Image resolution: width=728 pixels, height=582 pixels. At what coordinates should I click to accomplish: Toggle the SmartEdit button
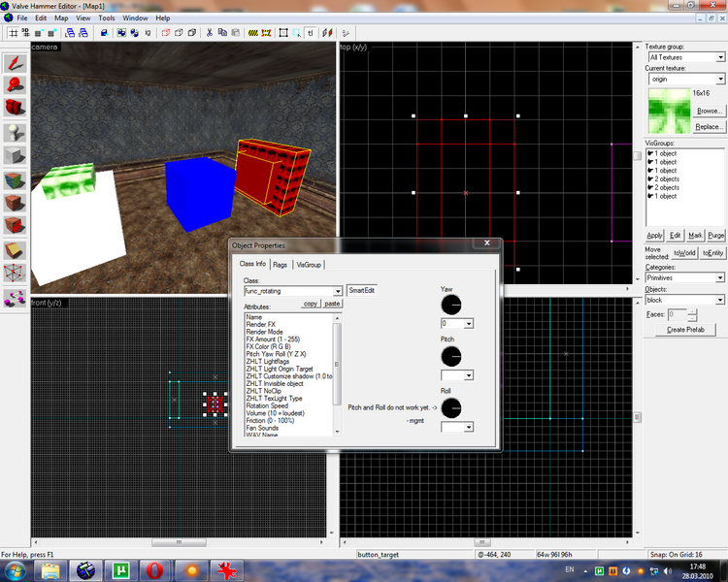362,291
